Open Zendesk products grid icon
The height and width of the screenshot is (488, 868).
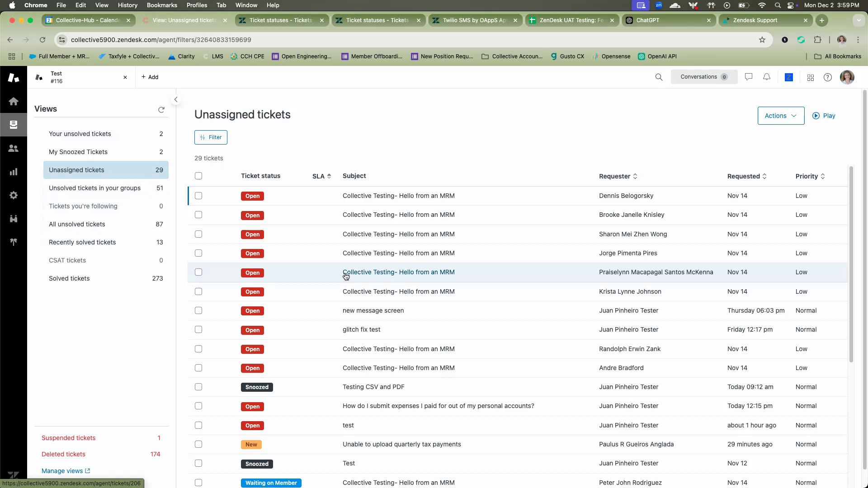810,78
